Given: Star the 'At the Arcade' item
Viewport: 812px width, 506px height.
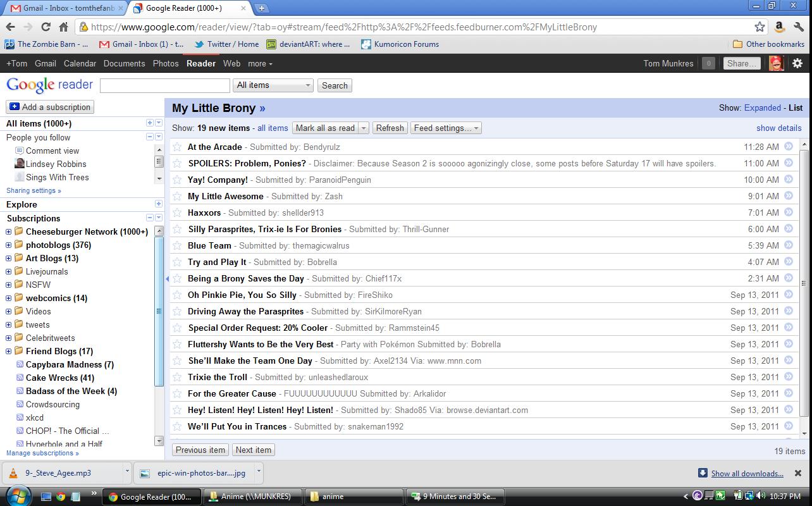Looking at the screenshot, I should [x=177, y=147].
